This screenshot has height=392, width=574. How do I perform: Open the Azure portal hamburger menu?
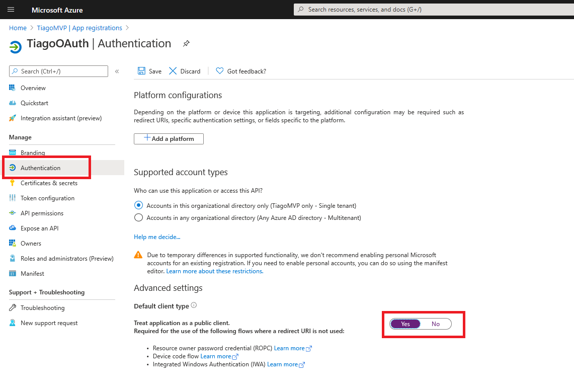11,10
